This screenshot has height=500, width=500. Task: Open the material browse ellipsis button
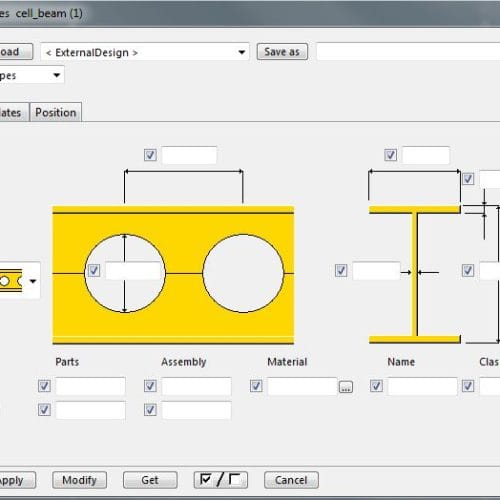[346, 387]
